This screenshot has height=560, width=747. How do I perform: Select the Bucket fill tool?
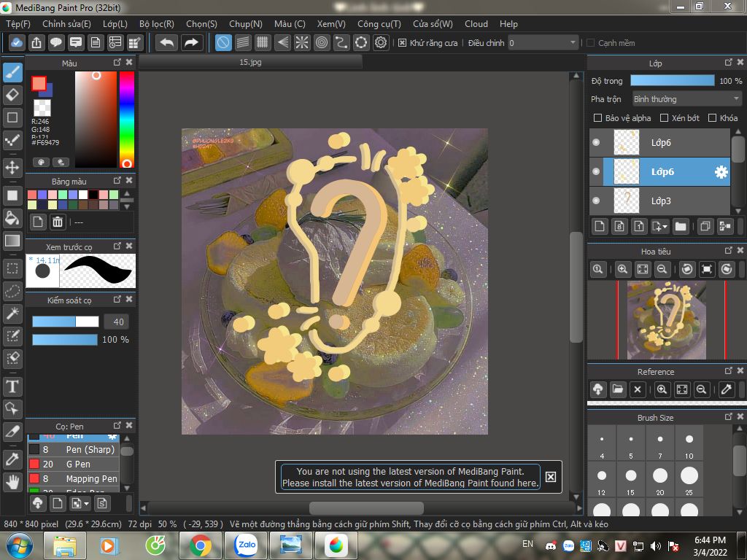13,218
